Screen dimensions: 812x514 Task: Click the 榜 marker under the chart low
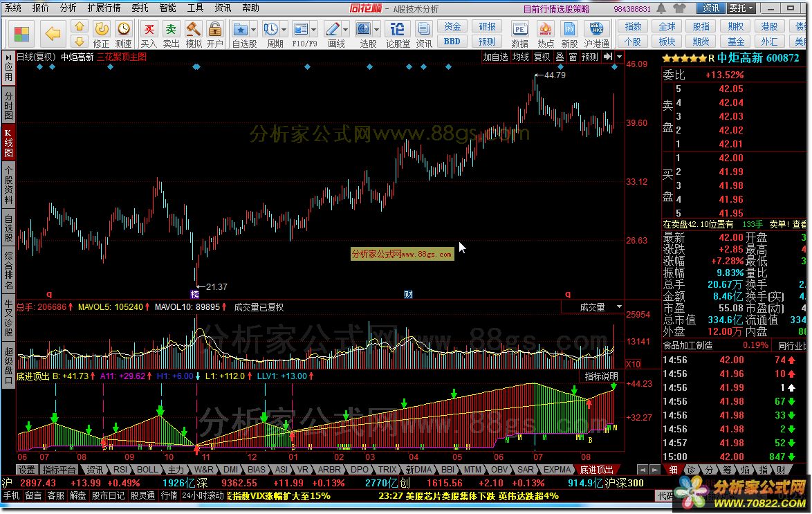tap(195, 294)
